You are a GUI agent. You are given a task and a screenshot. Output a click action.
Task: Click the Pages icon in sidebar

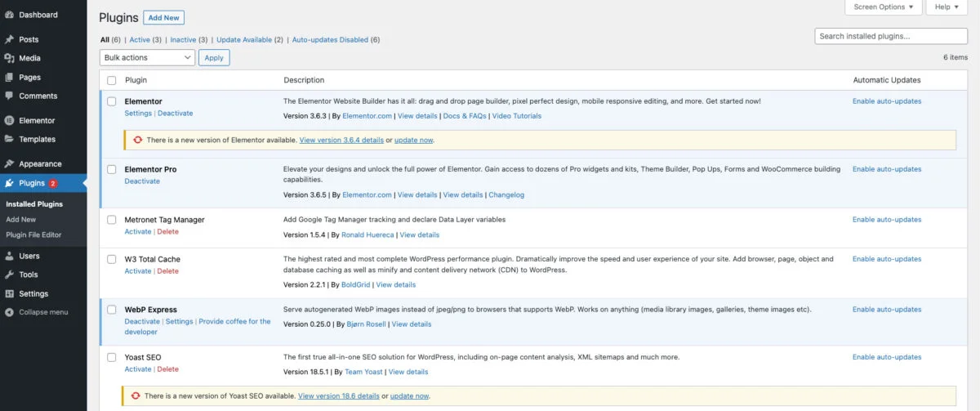9,77
